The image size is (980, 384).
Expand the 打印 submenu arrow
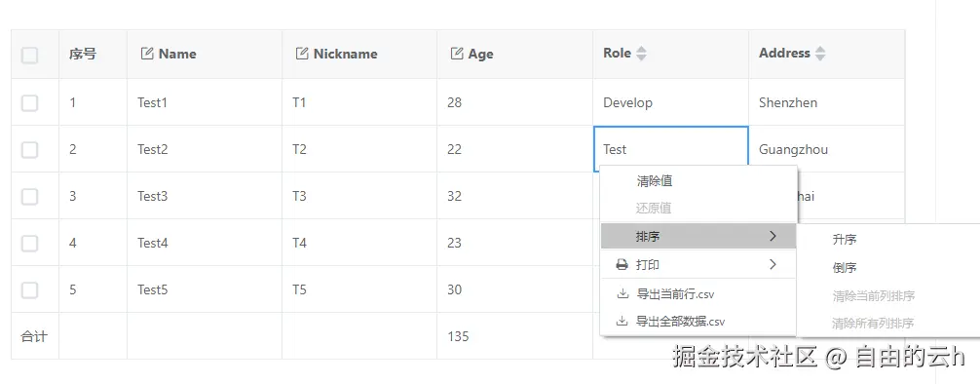coord(773,264)
